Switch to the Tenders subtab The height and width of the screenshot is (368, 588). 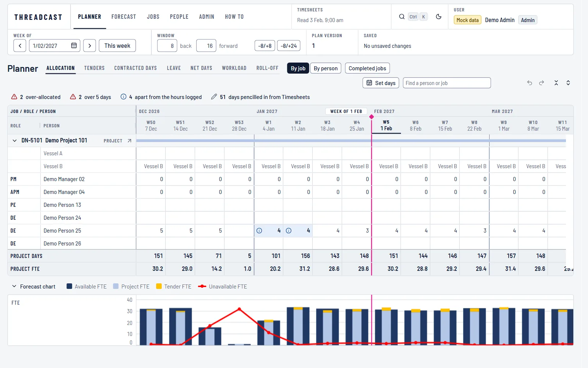pos(94,68)
